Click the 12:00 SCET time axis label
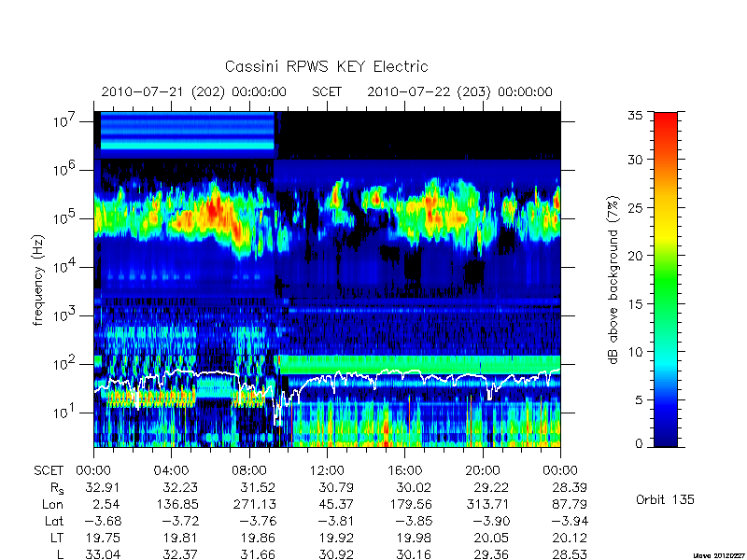Image resolution: width=747 pixels, height=560 pixels. (327, 471)
